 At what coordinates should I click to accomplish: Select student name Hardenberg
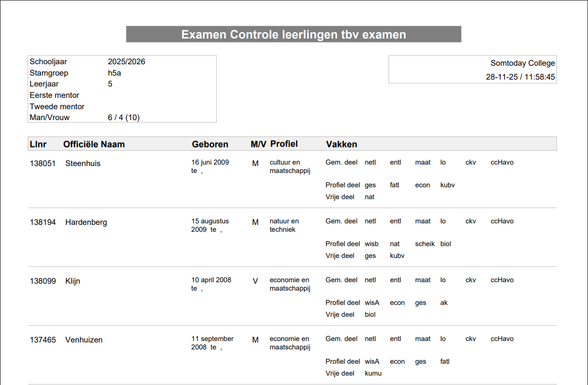tap(86, 222)
